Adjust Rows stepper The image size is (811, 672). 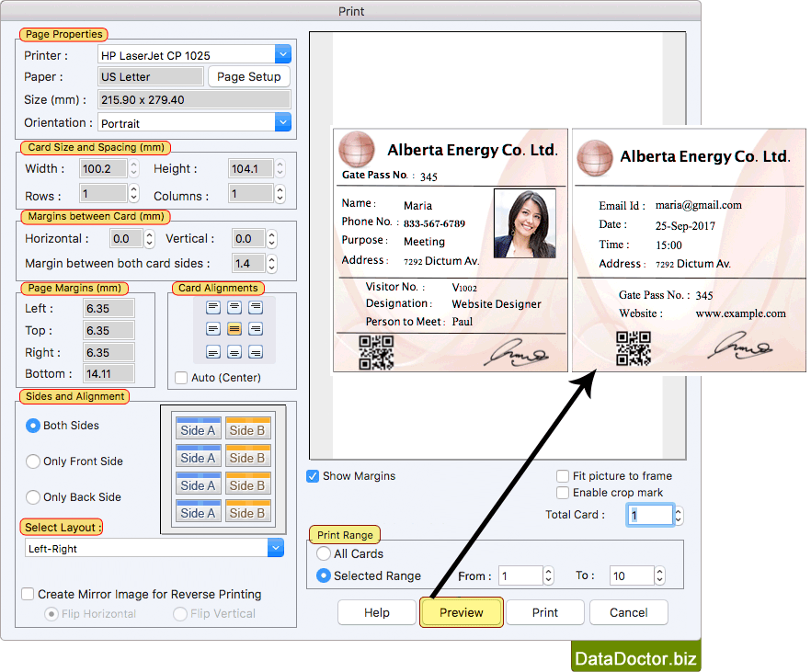click(134, 194)
